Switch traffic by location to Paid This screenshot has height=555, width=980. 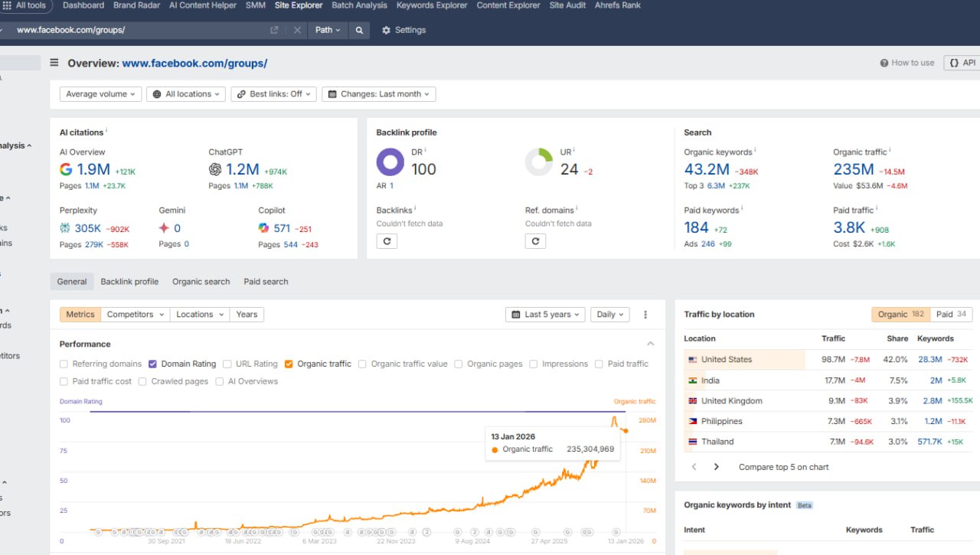coord(952,315)
